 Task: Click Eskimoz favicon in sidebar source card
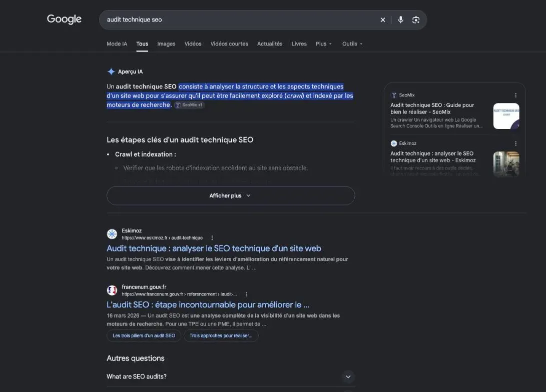(x=394, y=143)
